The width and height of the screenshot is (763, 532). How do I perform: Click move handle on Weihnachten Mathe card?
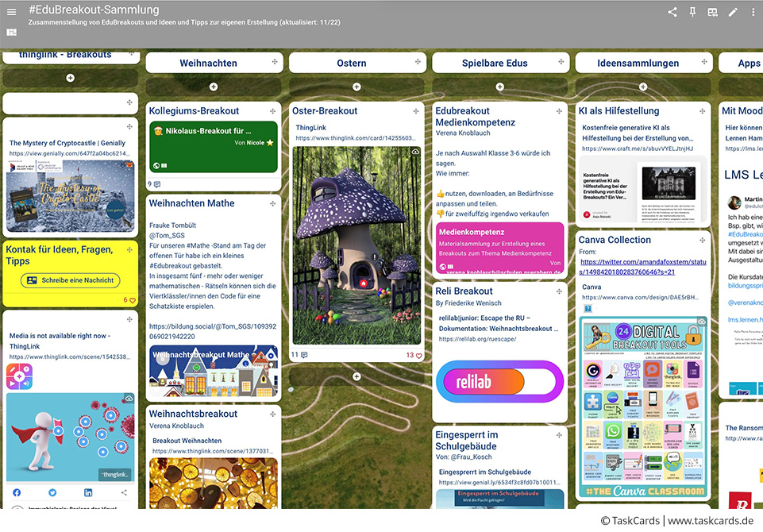(272, 203)
